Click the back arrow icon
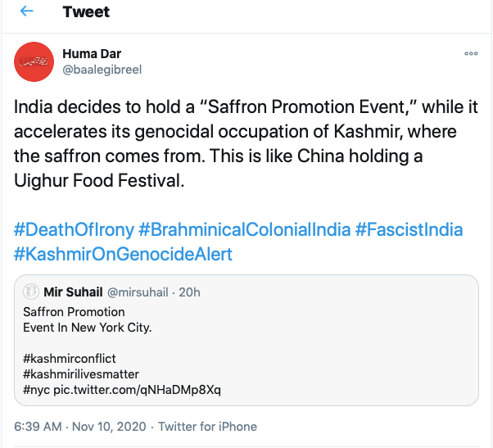Image resolution: width=493 pixels, height=448 pixels. [x=27, y=11]
